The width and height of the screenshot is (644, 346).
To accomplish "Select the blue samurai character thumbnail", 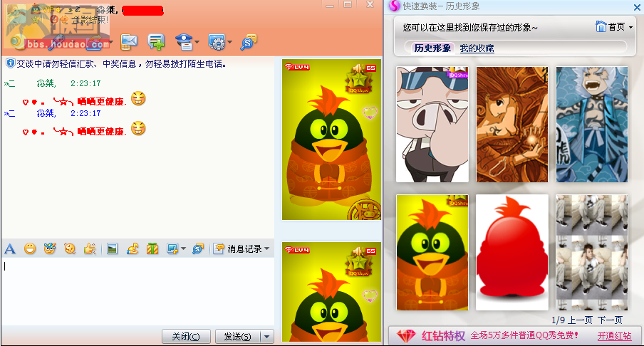I will (x=592, y=125).
